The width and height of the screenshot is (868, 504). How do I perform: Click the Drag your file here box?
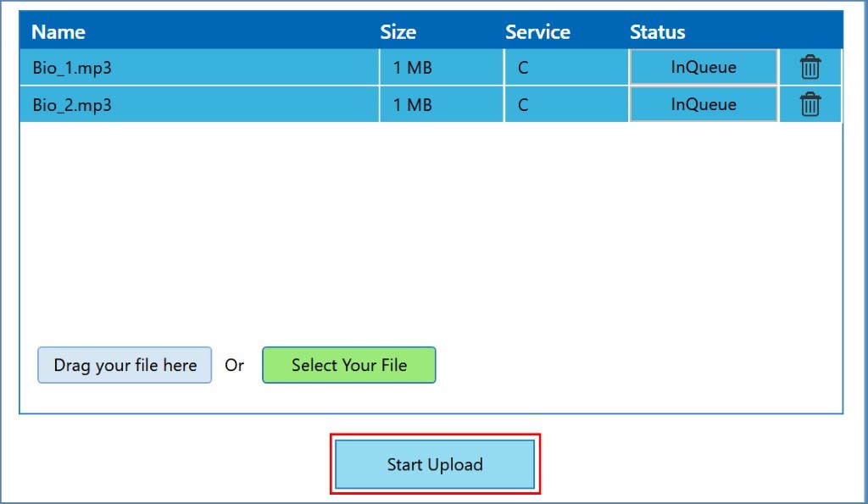(x=125, y=365)
